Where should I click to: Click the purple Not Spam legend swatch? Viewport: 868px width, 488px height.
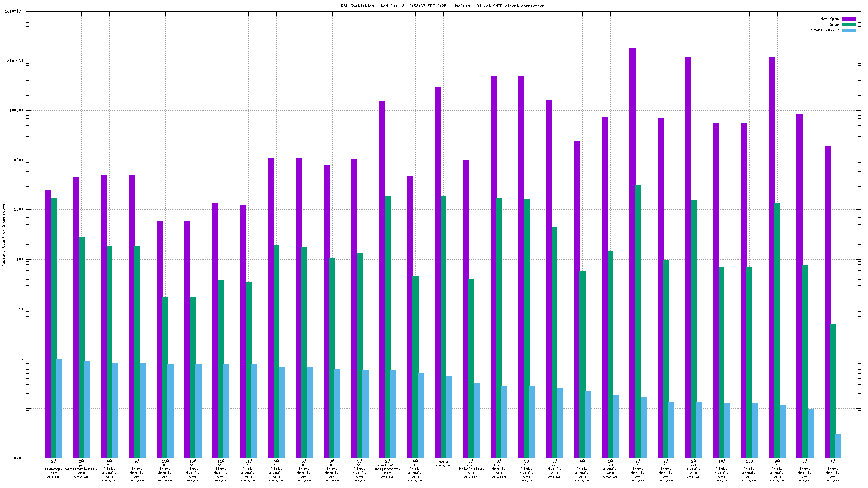(849, 19)
